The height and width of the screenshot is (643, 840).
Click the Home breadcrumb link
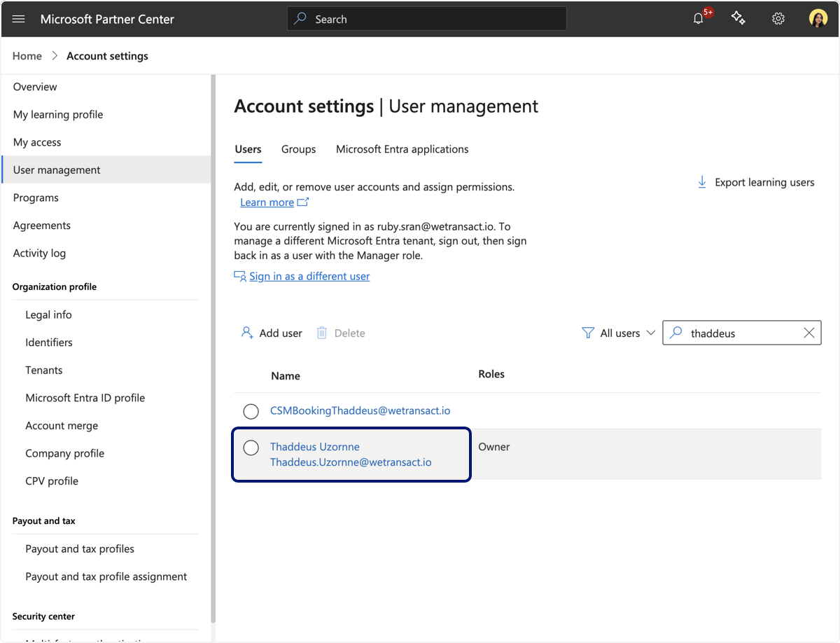coord(27,56)
